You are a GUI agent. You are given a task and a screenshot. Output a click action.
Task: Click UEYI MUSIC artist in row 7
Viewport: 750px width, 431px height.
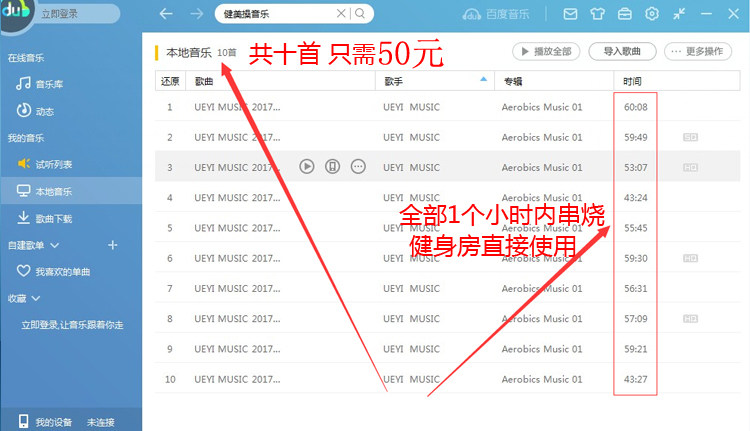tap(411, 288)
